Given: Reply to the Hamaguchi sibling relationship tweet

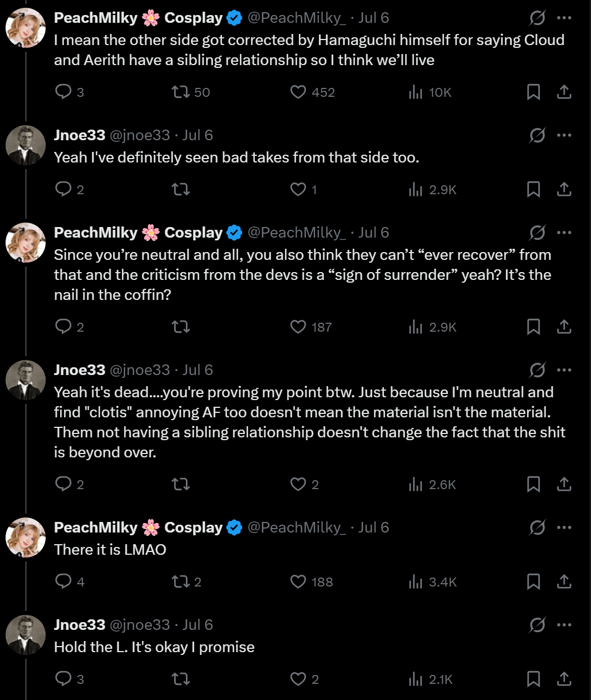Looking at the screenshot, I should pyautogui.click(x=70, y=92).
